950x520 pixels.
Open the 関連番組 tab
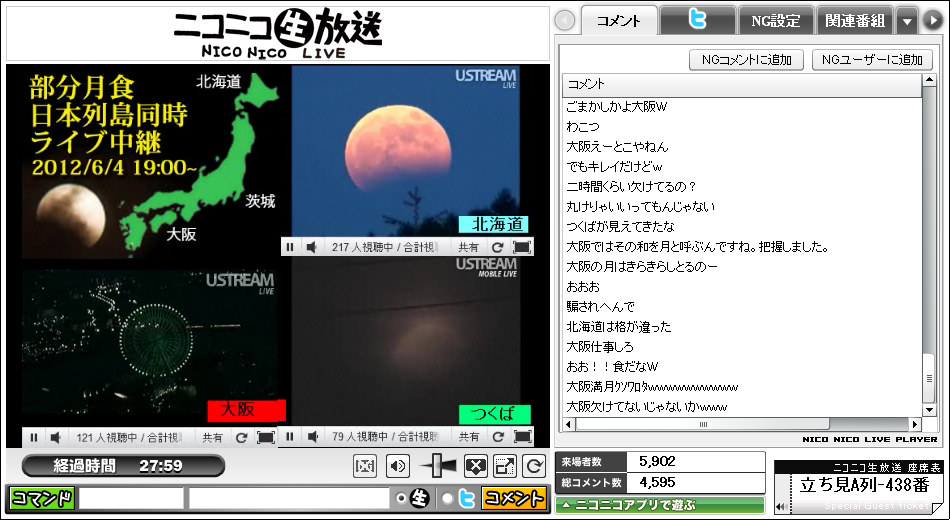[x=854, y=21]
